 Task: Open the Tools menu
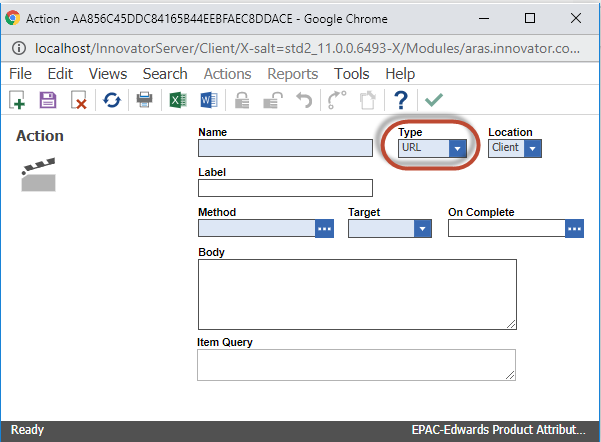pos(351,74)
